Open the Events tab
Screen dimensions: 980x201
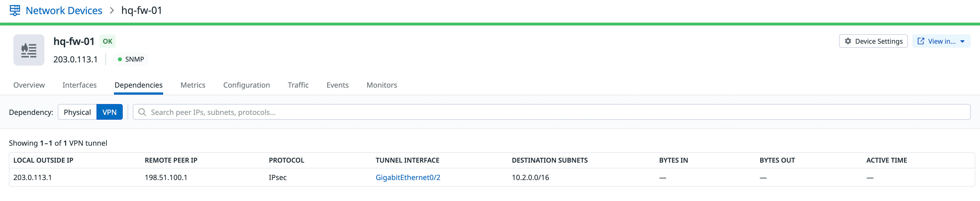(x=337, y=85)
